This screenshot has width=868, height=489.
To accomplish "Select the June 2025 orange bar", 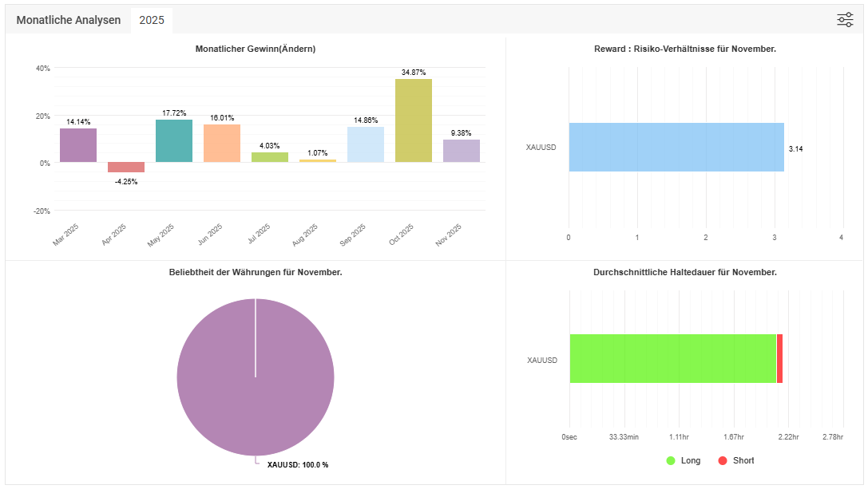I will coord(222,144).
